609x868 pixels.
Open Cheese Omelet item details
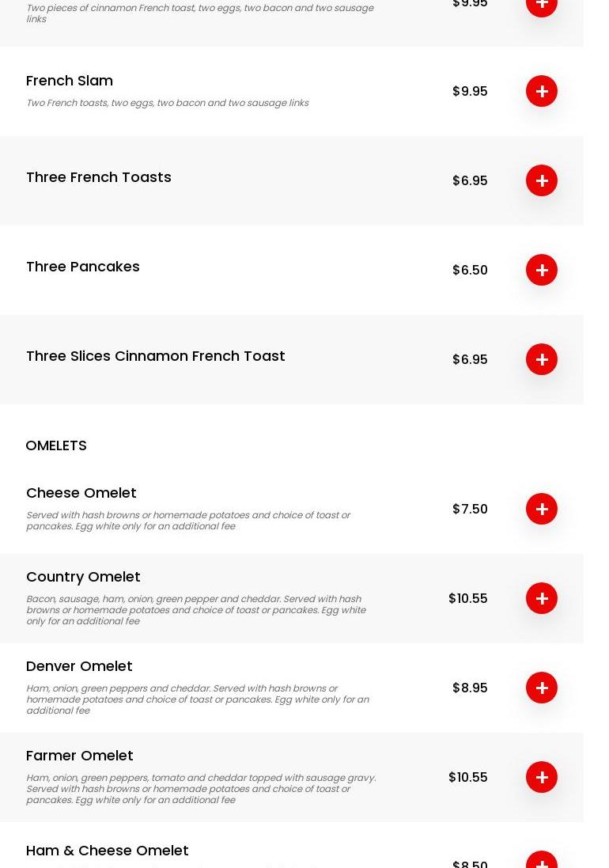(81, 493)
